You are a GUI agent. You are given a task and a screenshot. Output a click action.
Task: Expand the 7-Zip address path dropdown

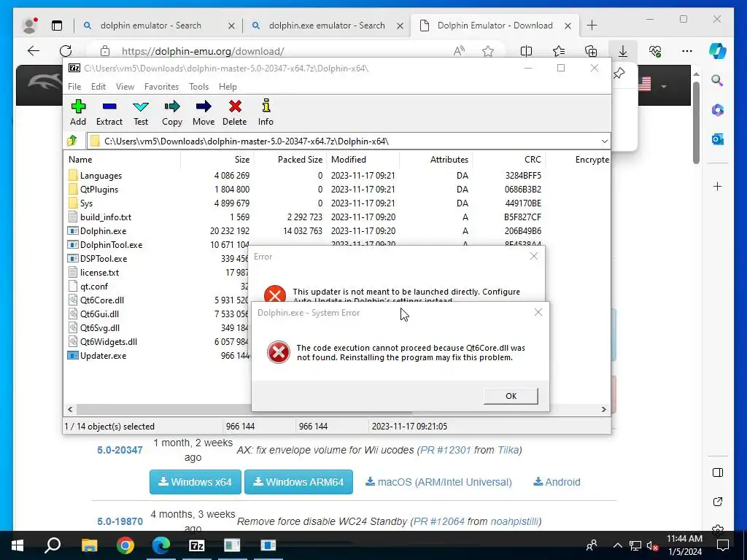pos(604,141)
